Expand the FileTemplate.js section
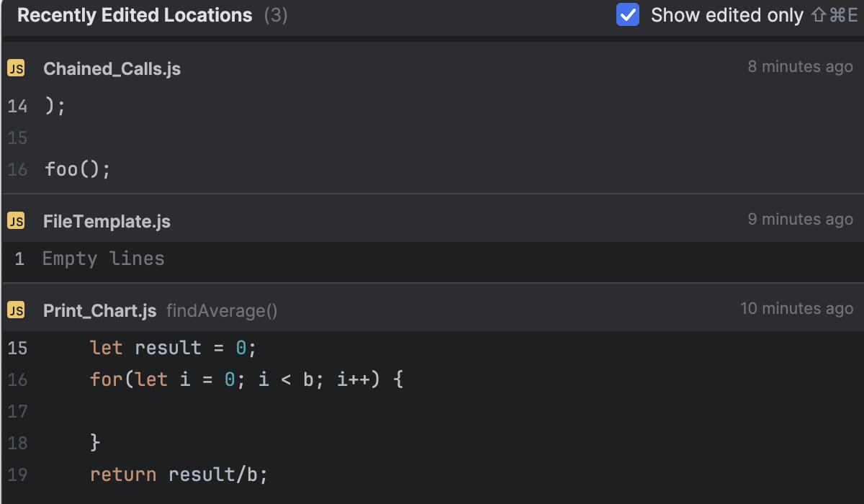 click(x=107, y=221)
